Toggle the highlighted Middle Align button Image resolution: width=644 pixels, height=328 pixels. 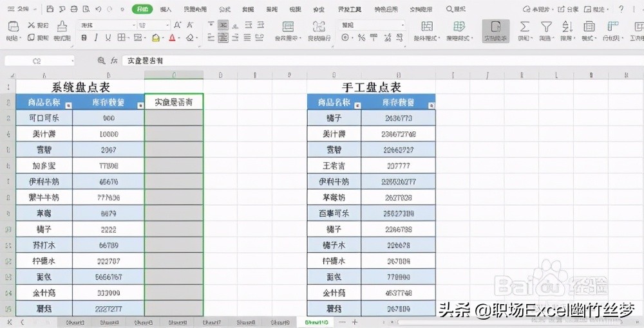coord(223,26)
